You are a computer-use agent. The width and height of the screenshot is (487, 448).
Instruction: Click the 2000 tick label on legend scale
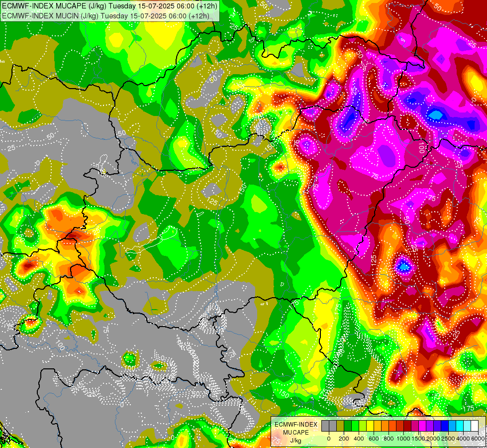point(433,439)
